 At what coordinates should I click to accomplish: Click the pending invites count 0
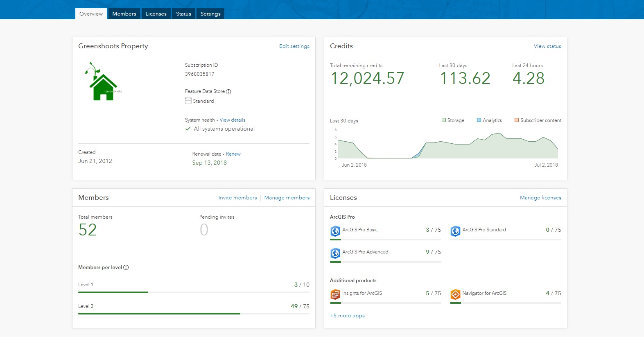tap(204, 230)
